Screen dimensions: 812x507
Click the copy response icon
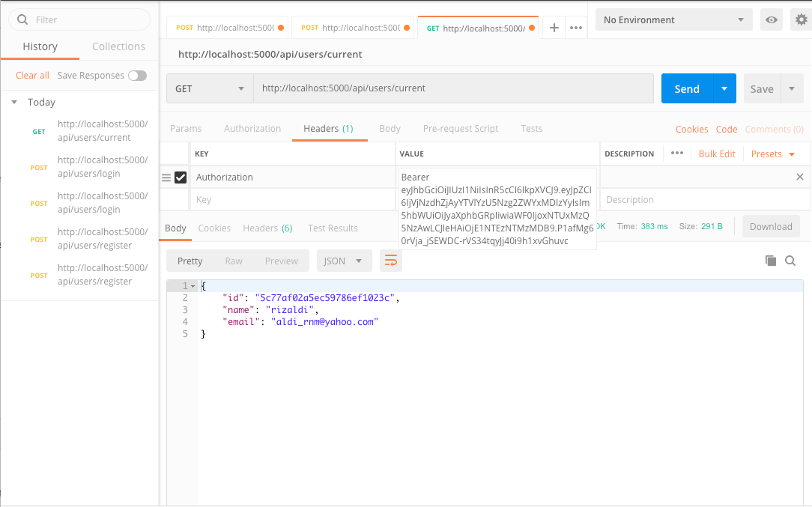click(770, 261)
